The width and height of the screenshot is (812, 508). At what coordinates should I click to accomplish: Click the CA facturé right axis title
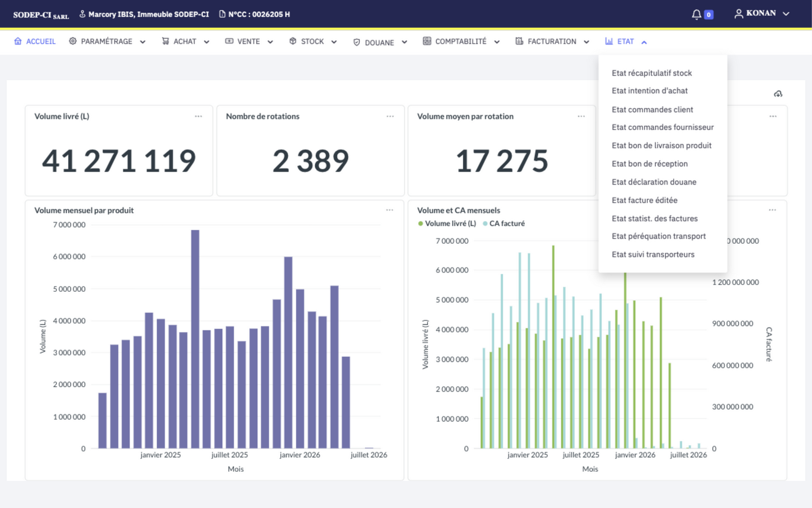coord(769,344)
